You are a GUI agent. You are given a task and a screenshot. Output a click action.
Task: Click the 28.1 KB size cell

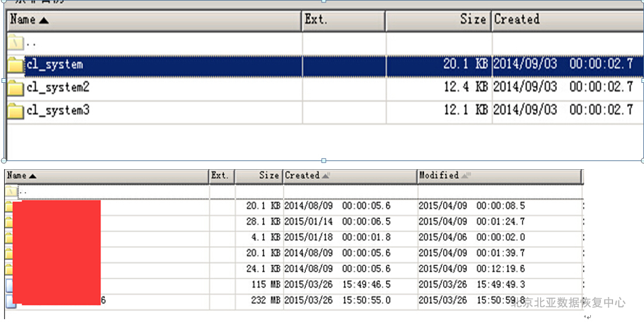pos(263,222)
